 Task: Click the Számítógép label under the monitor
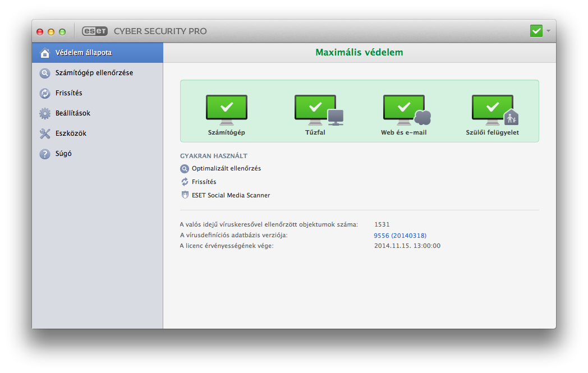[227, 133]
